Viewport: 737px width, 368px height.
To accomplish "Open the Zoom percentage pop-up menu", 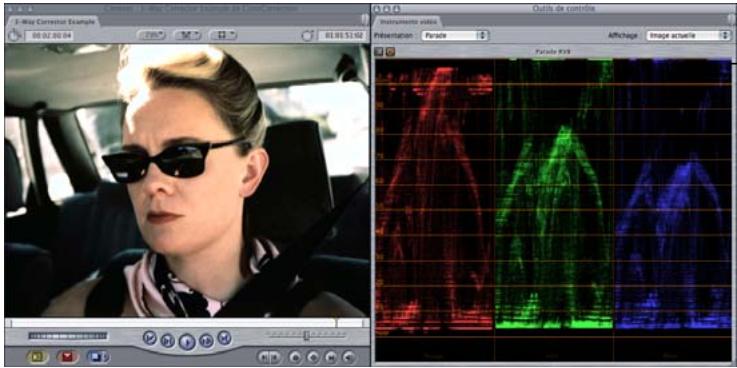I will point(151,35).
